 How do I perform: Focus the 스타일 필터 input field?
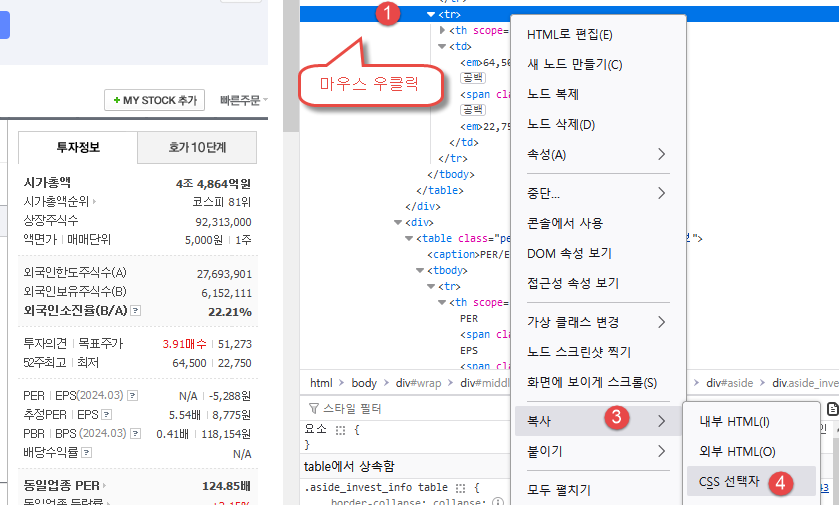point(407,409)
